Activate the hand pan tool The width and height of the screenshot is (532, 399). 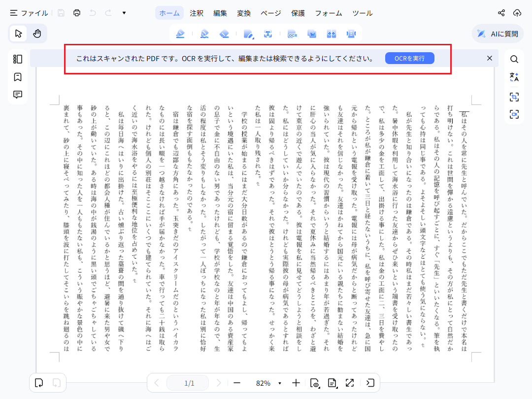click(37, 33)
